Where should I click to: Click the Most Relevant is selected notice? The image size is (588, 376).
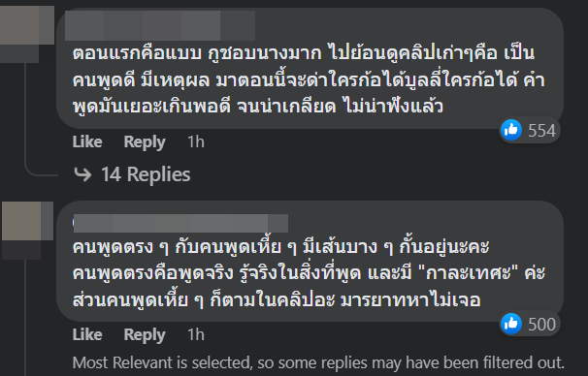[x=318, y=362]
